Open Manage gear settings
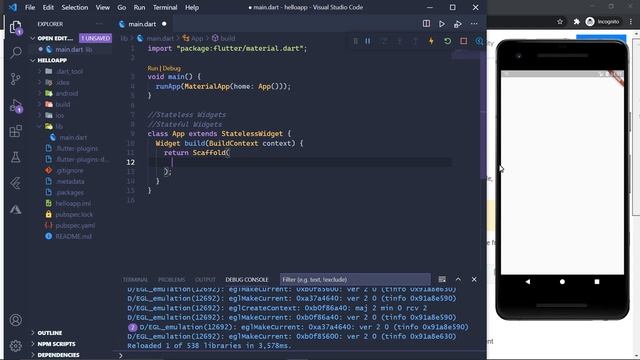This screenshot has width=640, height=360. pos(16,346)
